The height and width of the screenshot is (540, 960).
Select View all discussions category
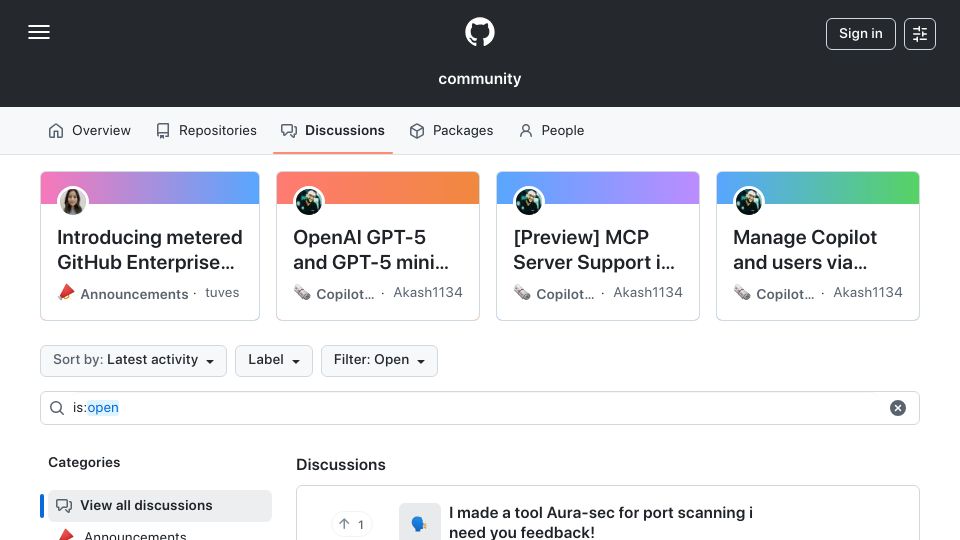pyautogui.click(x=160, y=506)
